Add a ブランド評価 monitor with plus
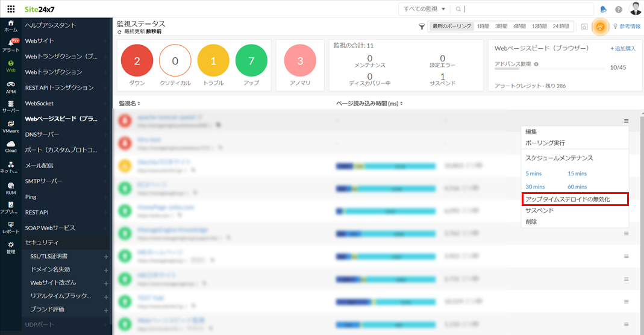This screenshot has height=335, width=644. click(106, 310)
